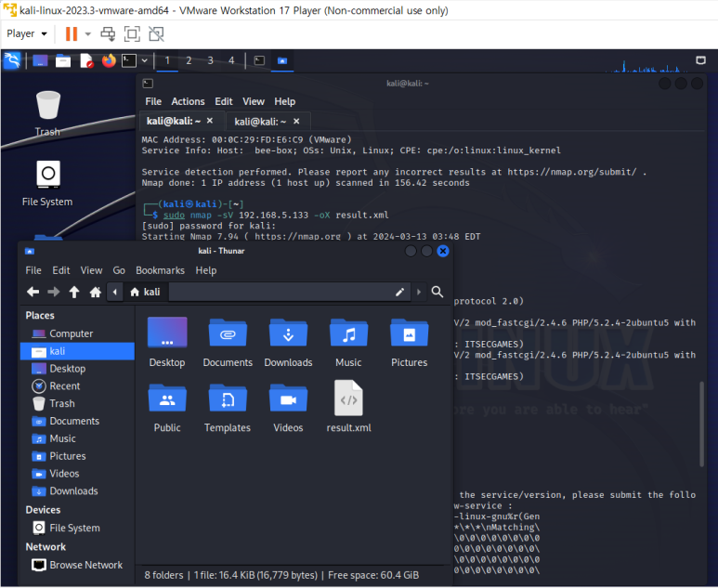Open the terminal File menu
The height and width of the screenshot is (588, 718).
click(x=153, y=101)
